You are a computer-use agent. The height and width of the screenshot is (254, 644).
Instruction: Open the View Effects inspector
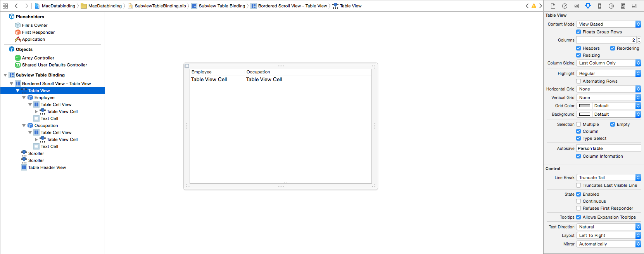click(634, 6)
